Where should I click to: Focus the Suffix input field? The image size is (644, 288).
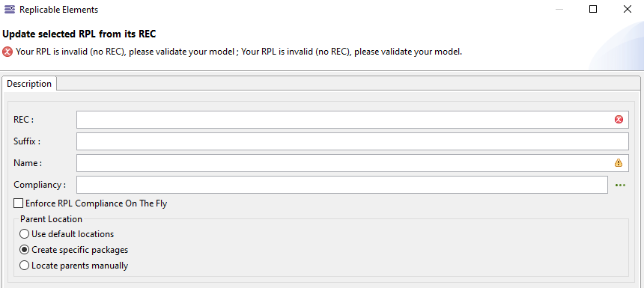[x=353, y=141]
